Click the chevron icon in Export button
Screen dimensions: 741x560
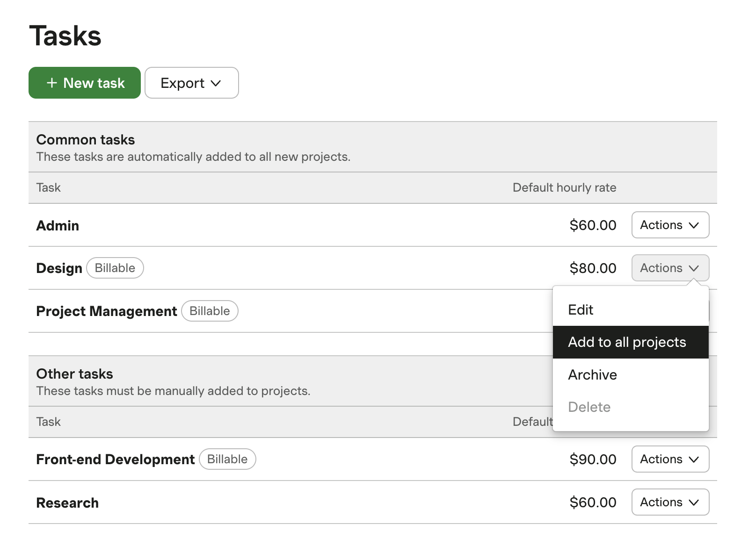coord(216,83)
